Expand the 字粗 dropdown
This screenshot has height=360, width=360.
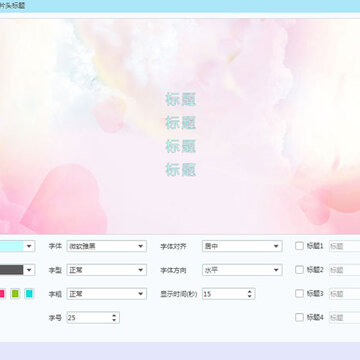(x=107, y=294)
